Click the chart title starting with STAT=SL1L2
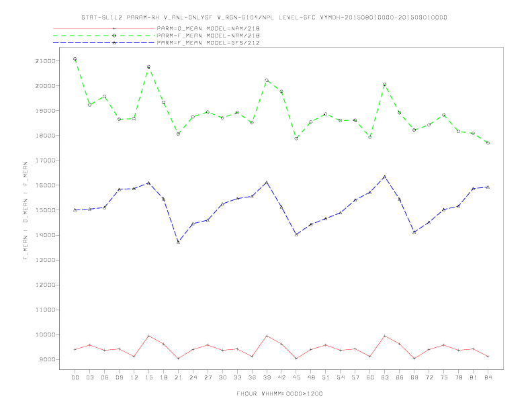The height and width of the screenshot is (411, 532). coord(264,17)
